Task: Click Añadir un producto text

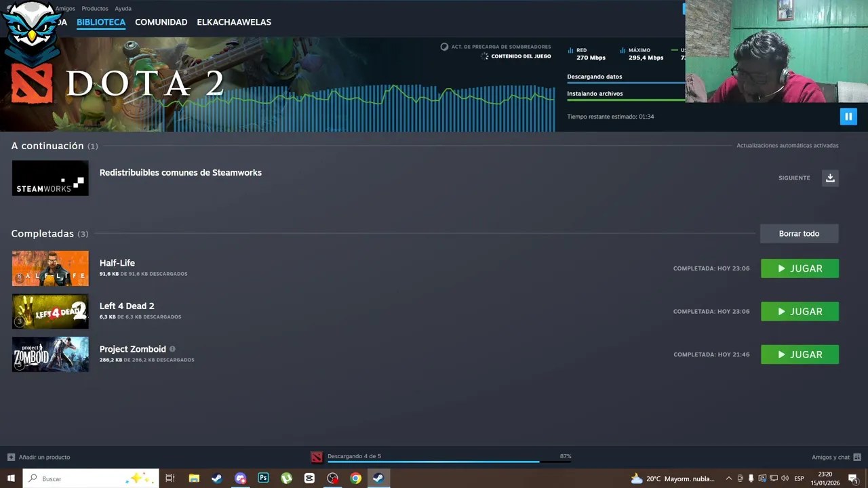Action: click(x=44, y=457)
